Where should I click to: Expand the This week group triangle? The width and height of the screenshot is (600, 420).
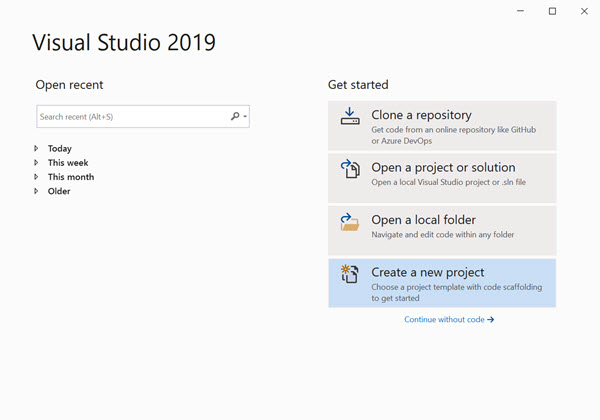pyautogui.click(x=36, y=163)
